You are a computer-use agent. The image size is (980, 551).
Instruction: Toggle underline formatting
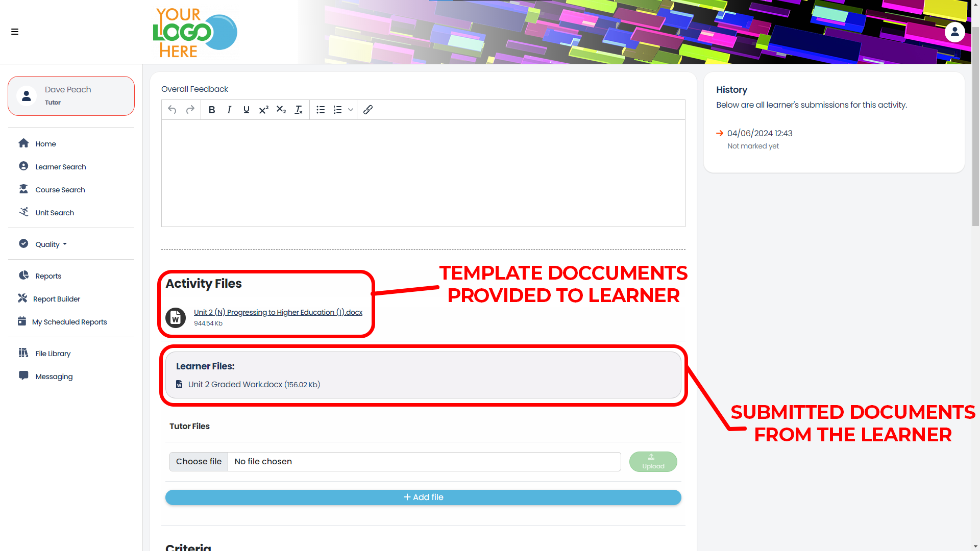[x=247, y=110]
